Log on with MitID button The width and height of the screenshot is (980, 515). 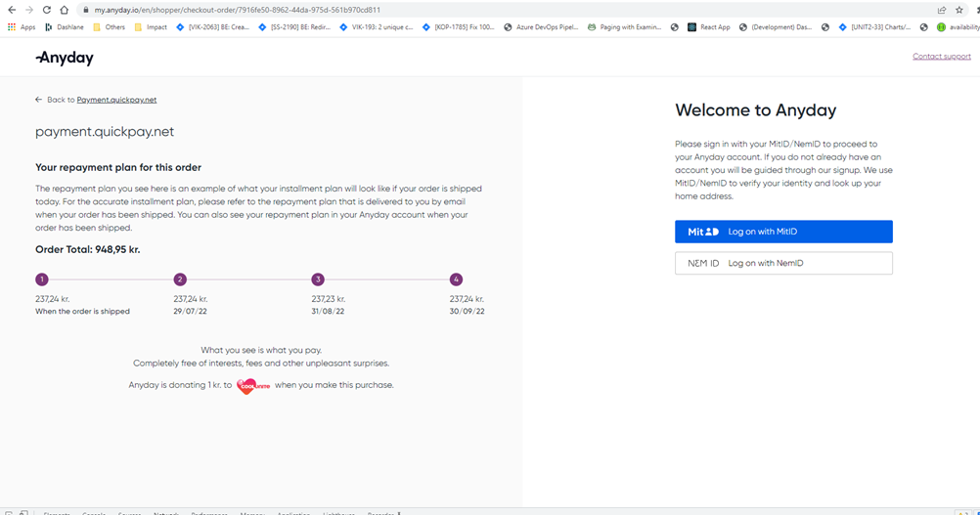pyautogui.click(x=783, y=232)
